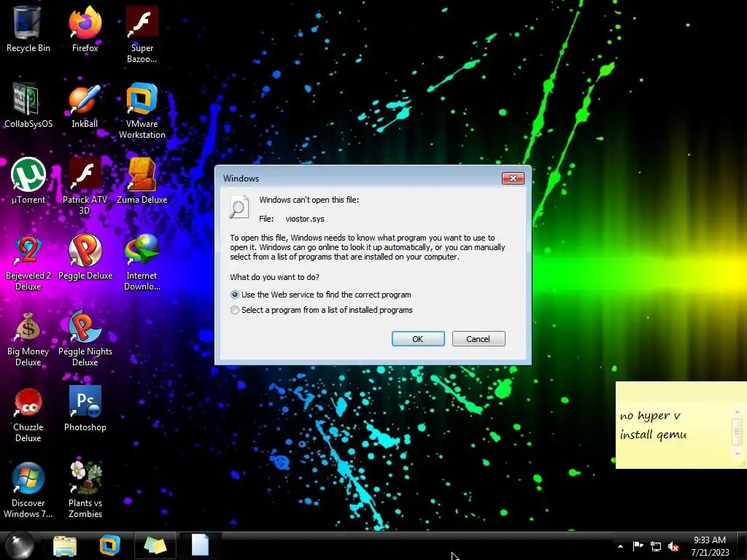Open the Action Center flag icon

click(x=638, y=546)
